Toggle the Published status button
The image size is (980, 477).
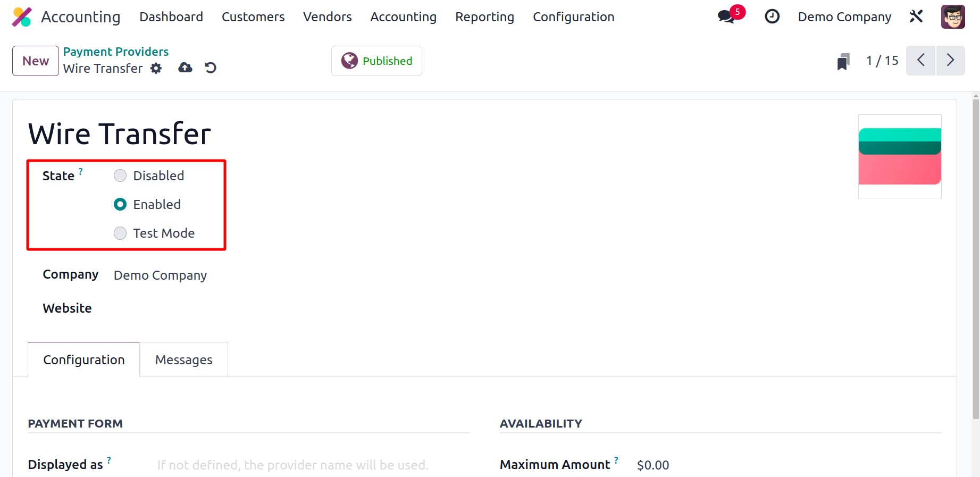pyautogui.click(x=376, y=61)
